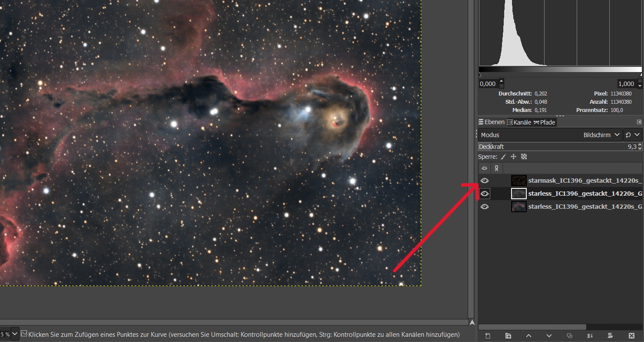
Task: Click the histogram black point triangle
Action: point(480,75)
